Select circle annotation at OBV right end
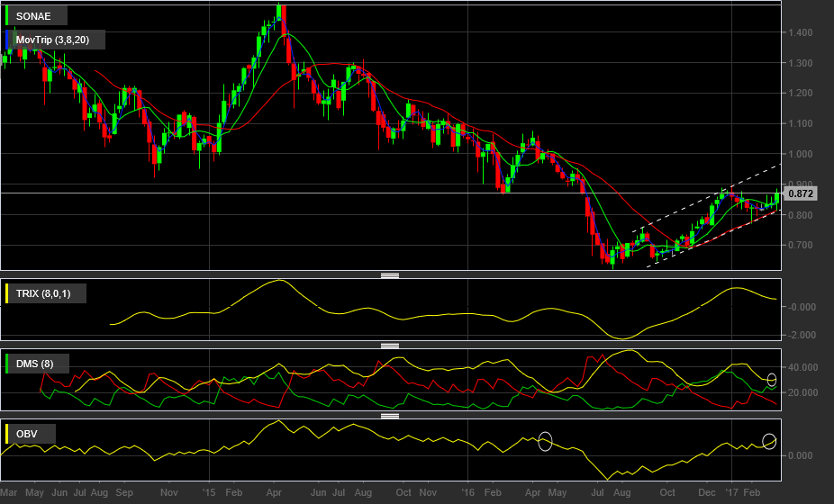Image resolution: width=834 pixels, height=504 pixels. (x=769, y=441)
